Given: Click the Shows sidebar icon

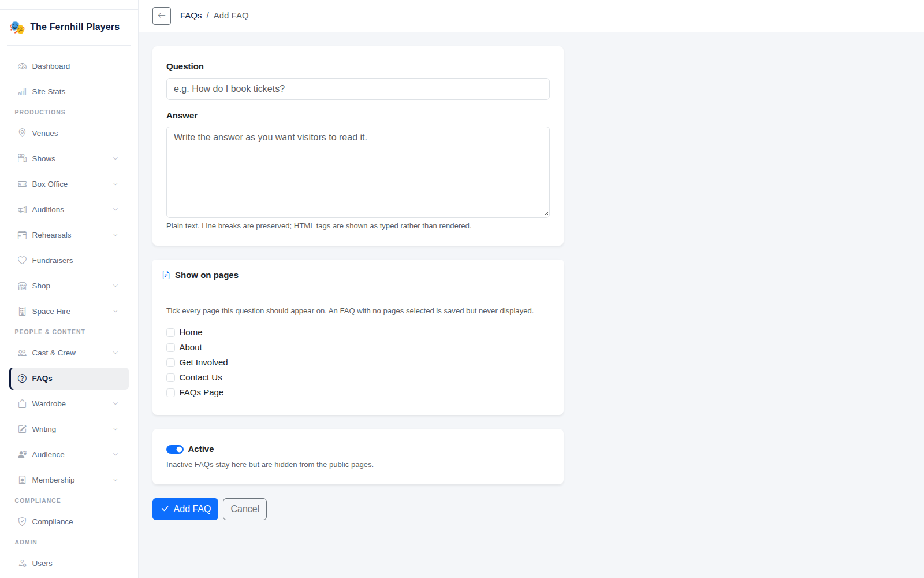Looking at the screenshot, I should coord(22,159).
